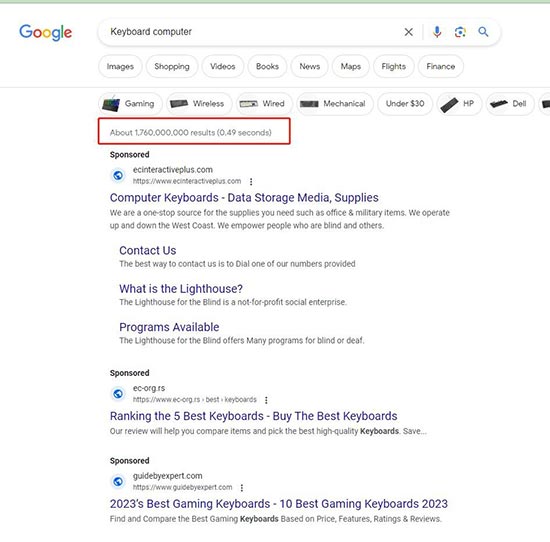
Task: Click the ecinteractiveplus.com globe favicon
Action: 118,175
